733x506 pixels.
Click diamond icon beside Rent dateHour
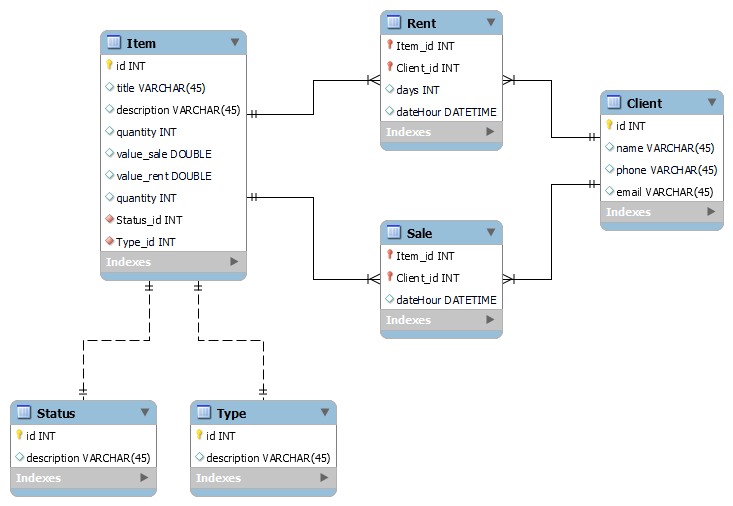click(390, 110)
